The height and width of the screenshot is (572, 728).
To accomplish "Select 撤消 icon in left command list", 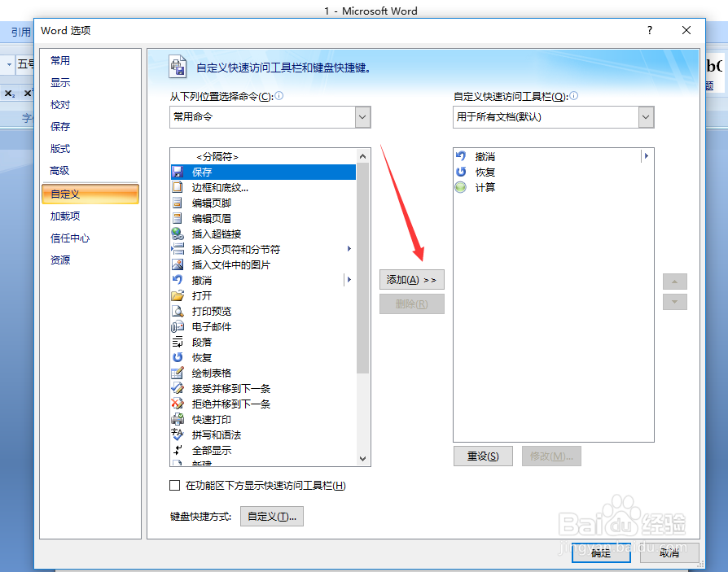I will (178, 280).
